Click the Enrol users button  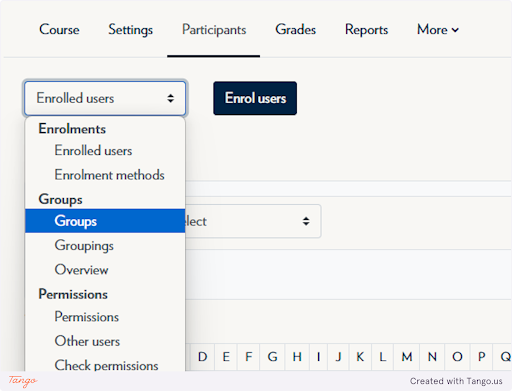coord(255,98)
